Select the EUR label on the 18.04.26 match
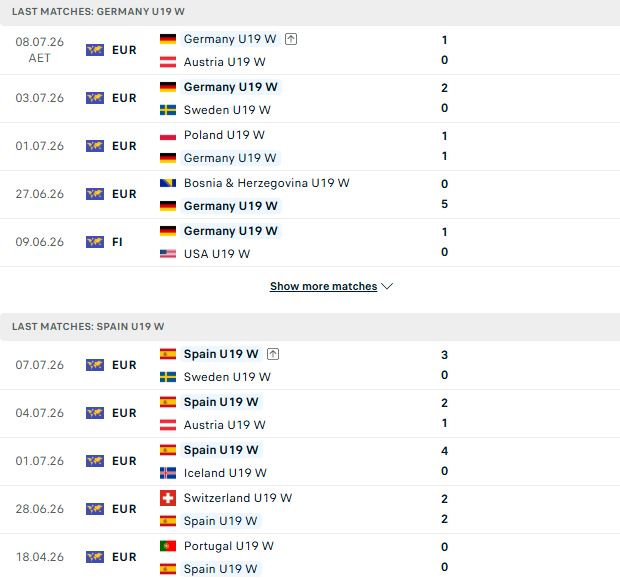Viewport: 620px width, 579px height. click(124, 557)
